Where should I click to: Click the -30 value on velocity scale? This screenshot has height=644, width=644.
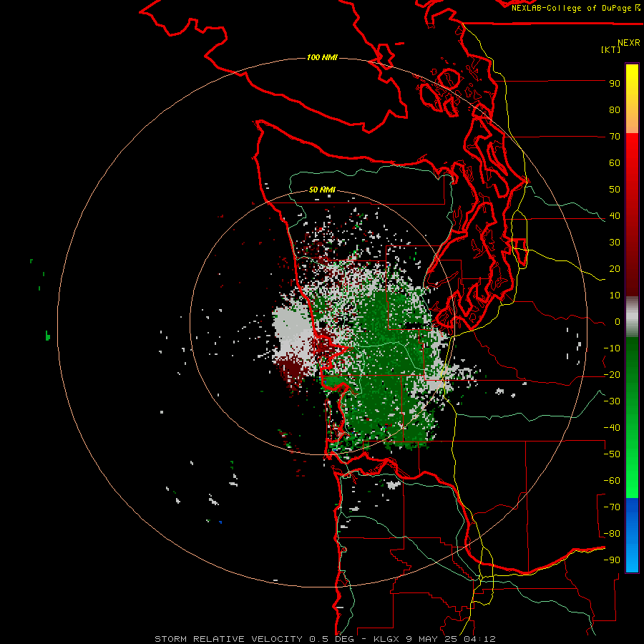point(612,401)
